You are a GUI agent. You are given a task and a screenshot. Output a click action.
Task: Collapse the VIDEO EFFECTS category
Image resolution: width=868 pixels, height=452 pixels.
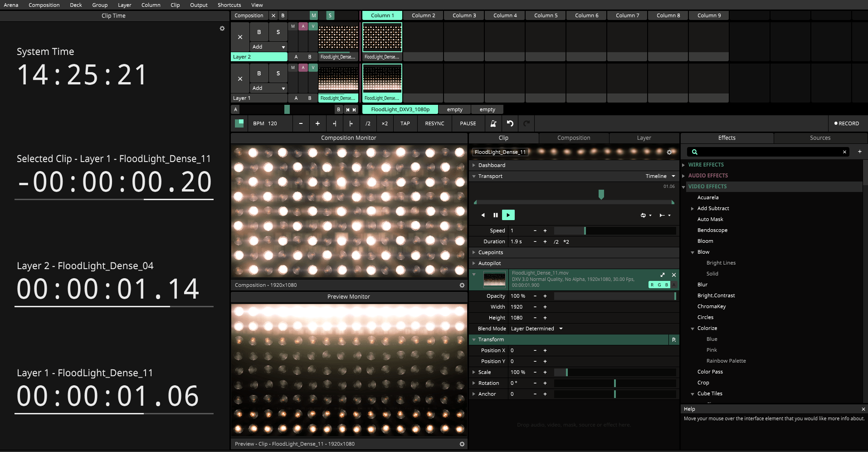684,186
